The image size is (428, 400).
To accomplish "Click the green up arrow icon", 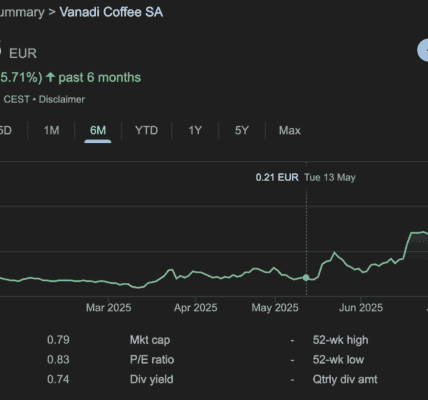I will pyautogui.click(x=50, y=77).
